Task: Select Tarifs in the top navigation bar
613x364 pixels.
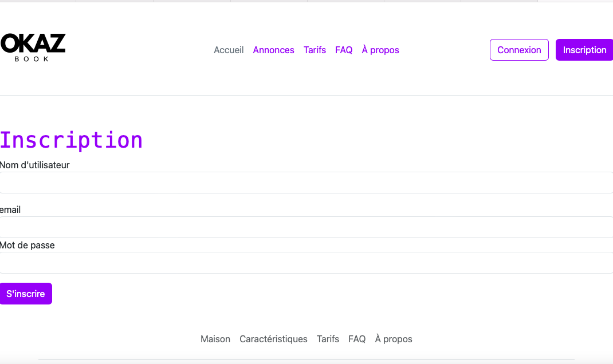Action: coord(315,50)
